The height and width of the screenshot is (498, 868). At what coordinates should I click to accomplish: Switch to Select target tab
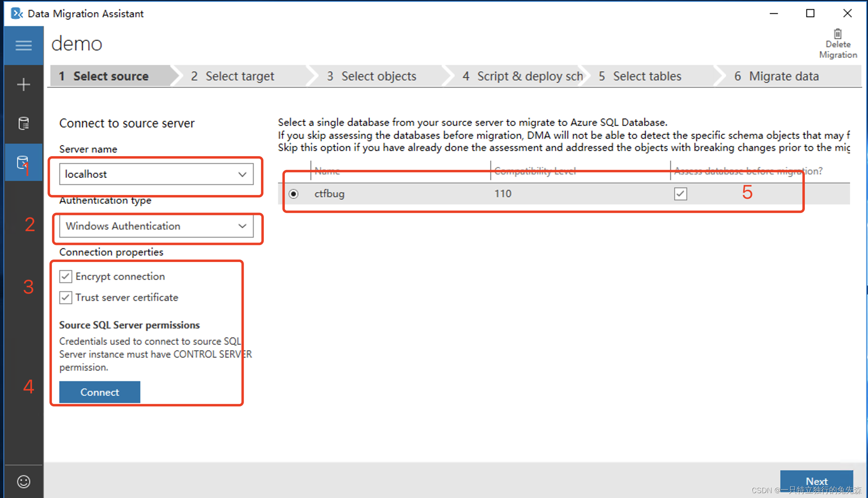(233, 76)
